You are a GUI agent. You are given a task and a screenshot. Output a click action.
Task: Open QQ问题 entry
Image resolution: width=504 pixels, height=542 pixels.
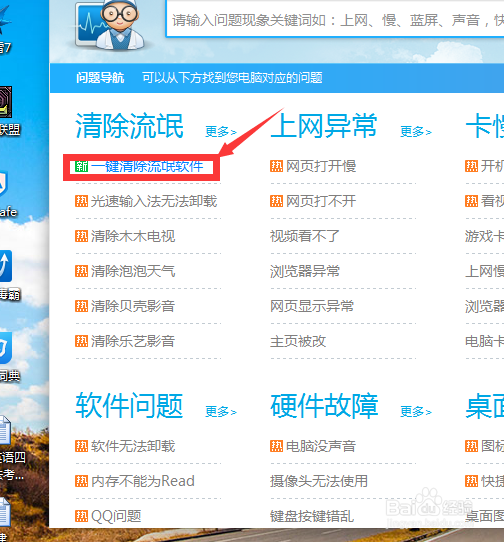[116, 516]
